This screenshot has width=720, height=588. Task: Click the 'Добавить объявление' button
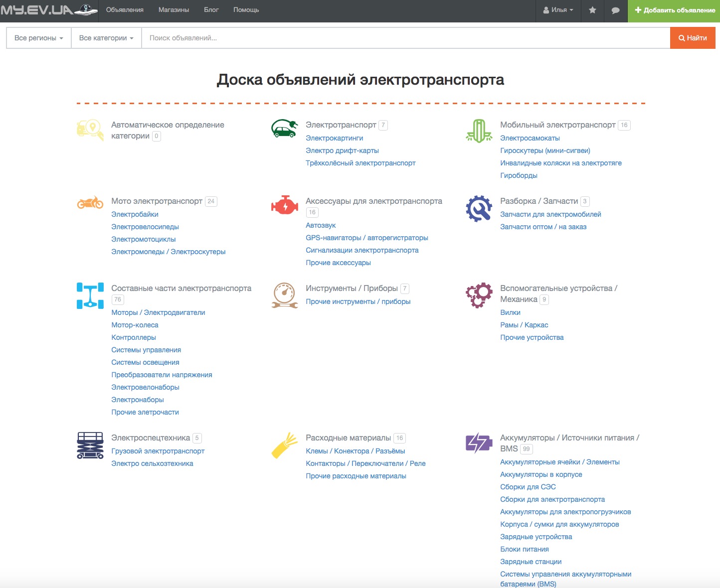[x=675, y=10]
